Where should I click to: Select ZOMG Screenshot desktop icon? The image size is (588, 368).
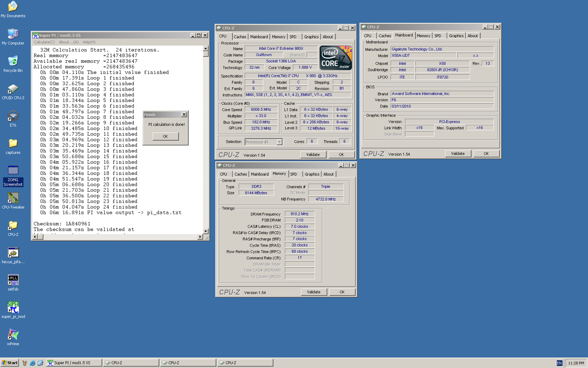pos(13,176)
